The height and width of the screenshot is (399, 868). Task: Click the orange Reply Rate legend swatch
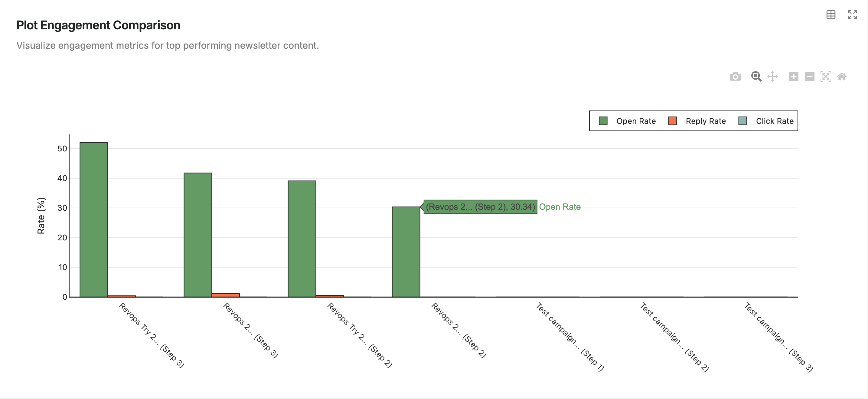(673, 121)
